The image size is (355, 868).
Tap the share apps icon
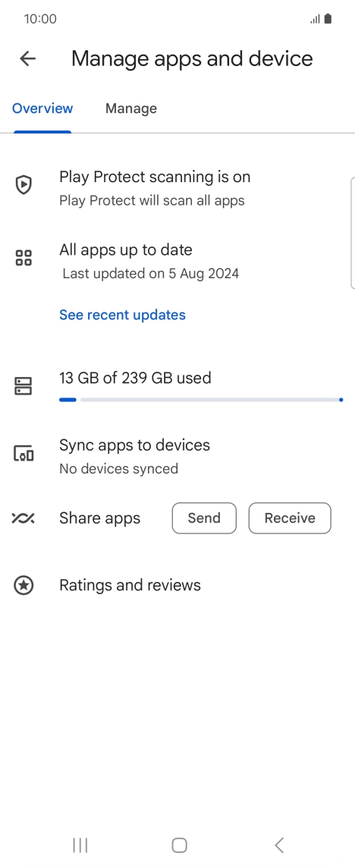point(24,518)
